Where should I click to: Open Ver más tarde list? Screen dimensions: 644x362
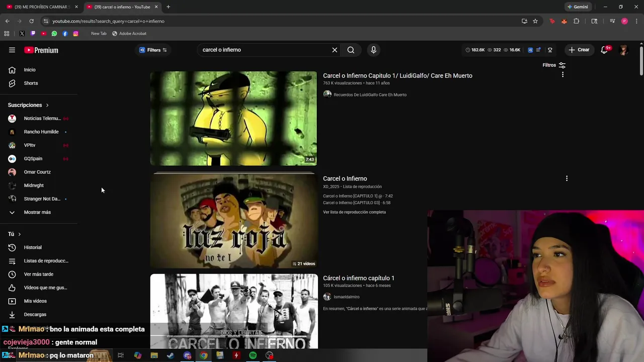pyautogui.click(x=39, y=274)
